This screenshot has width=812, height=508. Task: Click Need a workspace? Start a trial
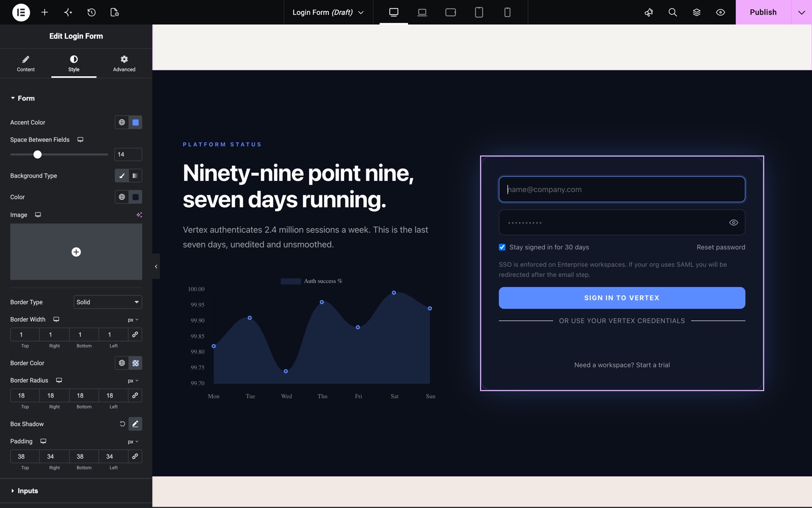pos(622,365)
